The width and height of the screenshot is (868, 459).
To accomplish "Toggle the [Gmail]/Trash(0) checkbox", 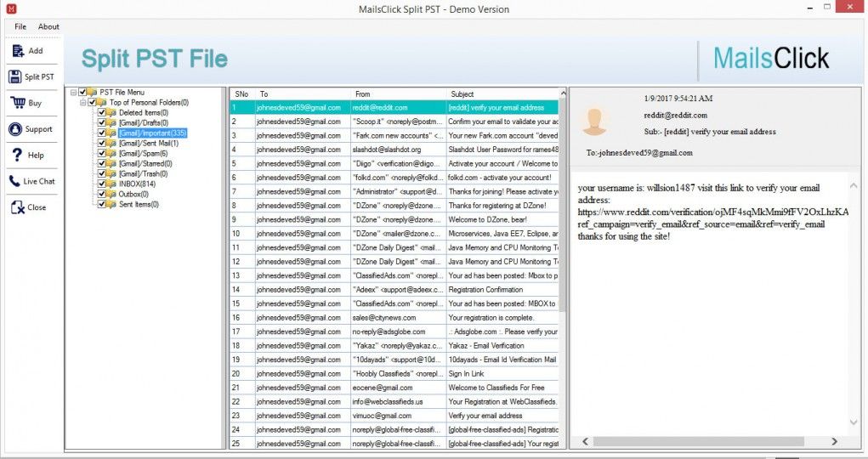I will [x=102, y=174].
